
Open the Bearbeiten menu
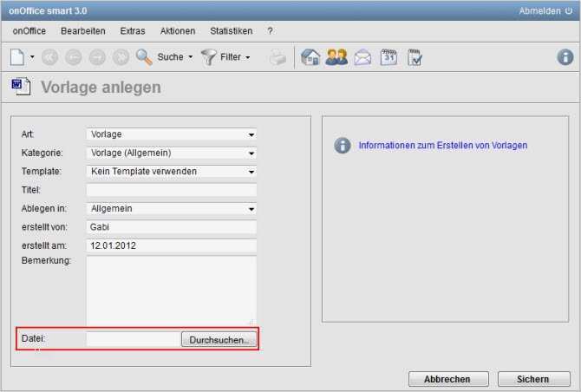point(83,31)
